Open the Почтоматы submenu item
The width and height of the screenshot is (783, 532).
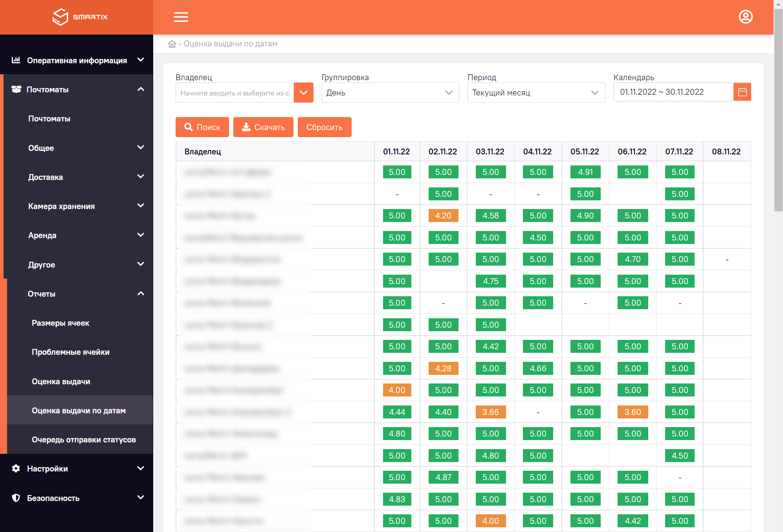point(49,119)
